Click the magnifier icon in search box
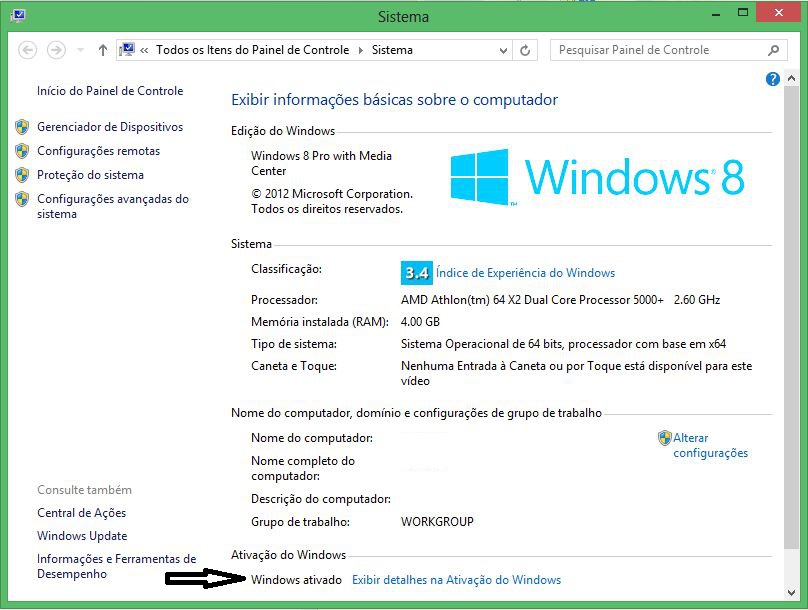Screen dimensions: 808x610 tap(773, 50)
